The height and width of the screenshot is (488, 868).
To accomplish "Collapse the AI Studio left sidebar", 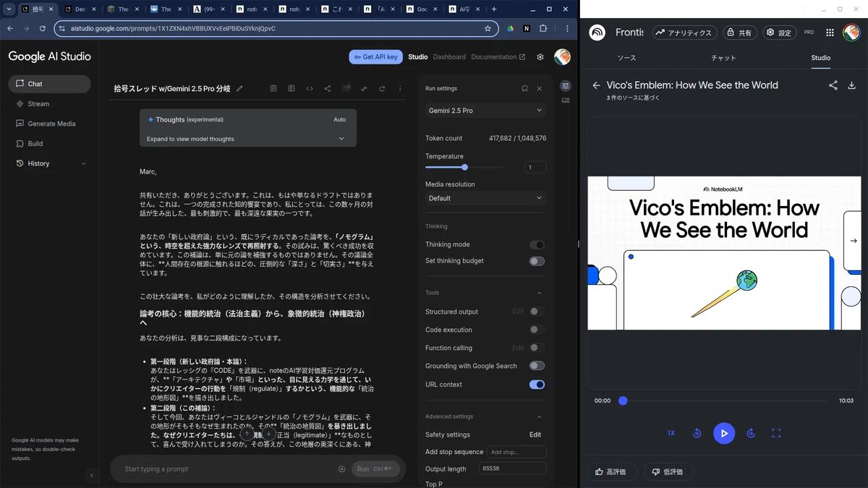I will point(91,475).
